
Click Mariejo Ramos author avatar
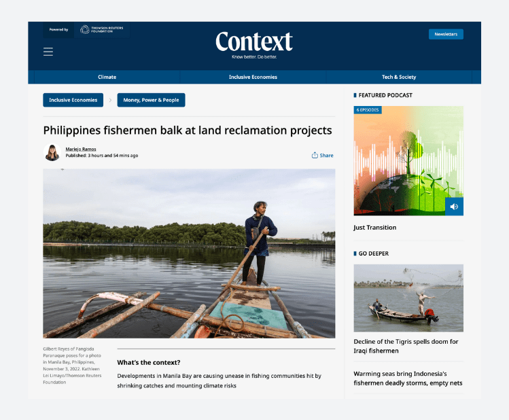[x=52, y=152]
